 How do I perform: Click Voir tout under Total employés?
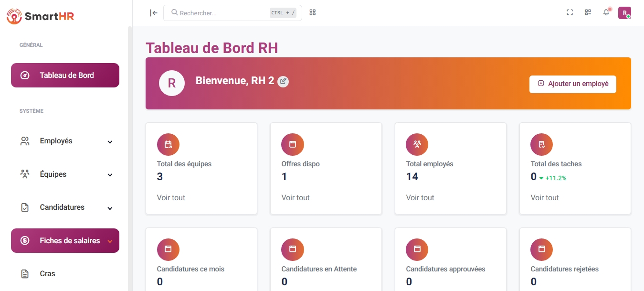[x=420, y=197]
